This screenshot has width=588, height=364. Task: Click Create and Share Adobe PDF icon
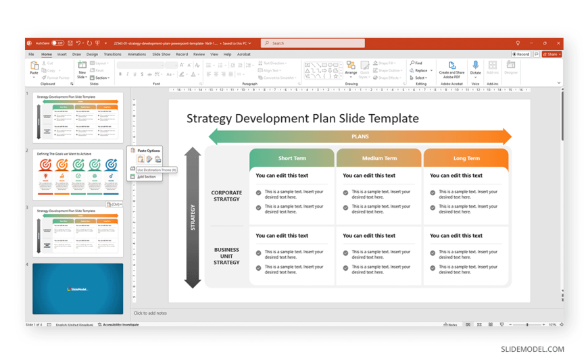point(452,66)
